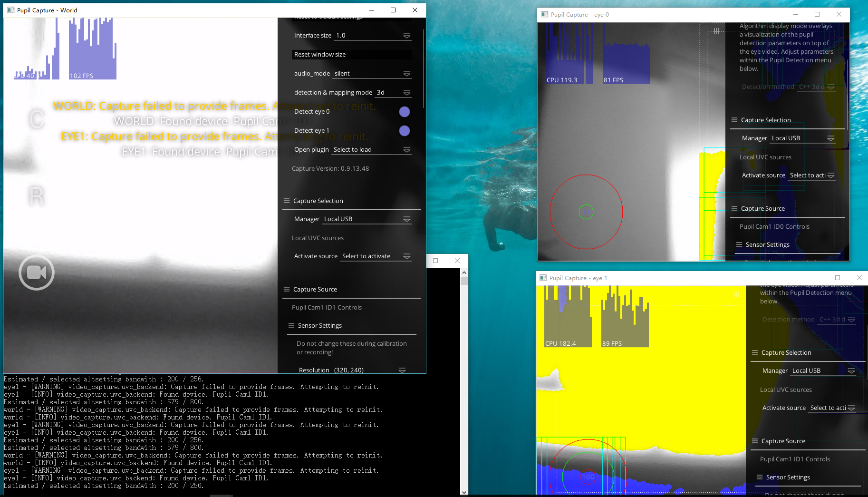Click the hamburger icon beside Sensor Settings in eye 1 window
Viewport: 868px width, 497px height.
point(760,477)
